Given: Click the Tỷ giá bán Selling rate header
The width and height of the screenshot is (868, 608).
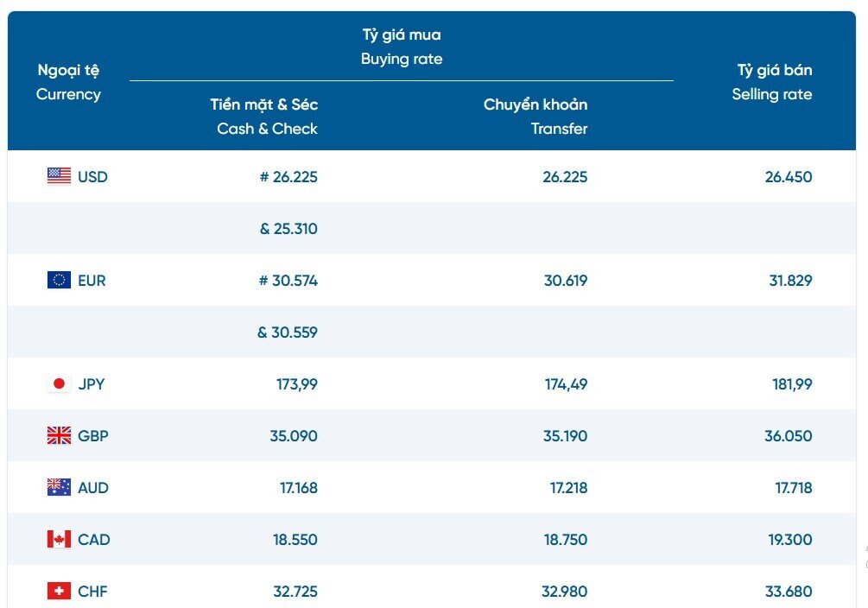Looking at the screenshot, I should 772,82.
